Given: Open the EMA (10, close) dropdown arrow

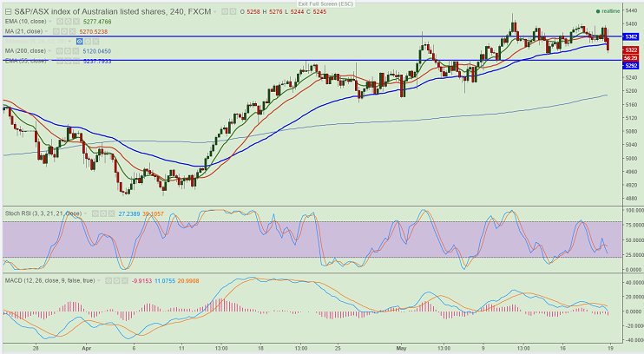Looking at the screenshot, I should pyautogui.click(x=50, y=22).
